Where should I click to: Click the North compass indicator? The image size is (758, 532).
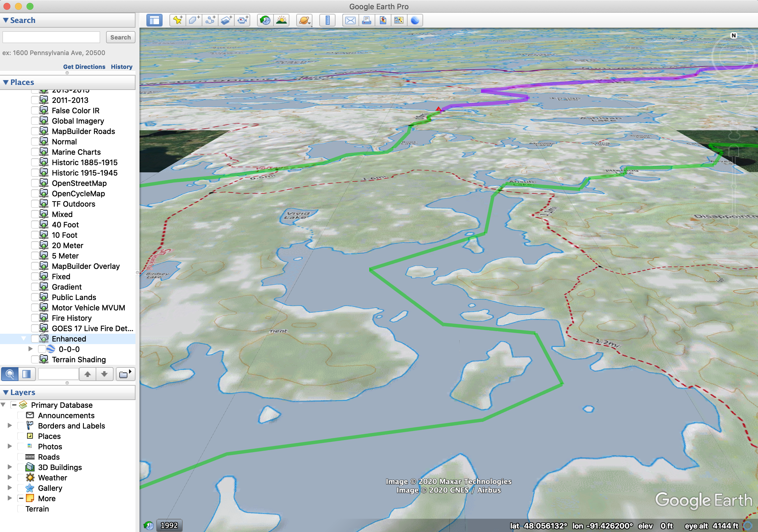pyautogui.click(x=734, y=35)
